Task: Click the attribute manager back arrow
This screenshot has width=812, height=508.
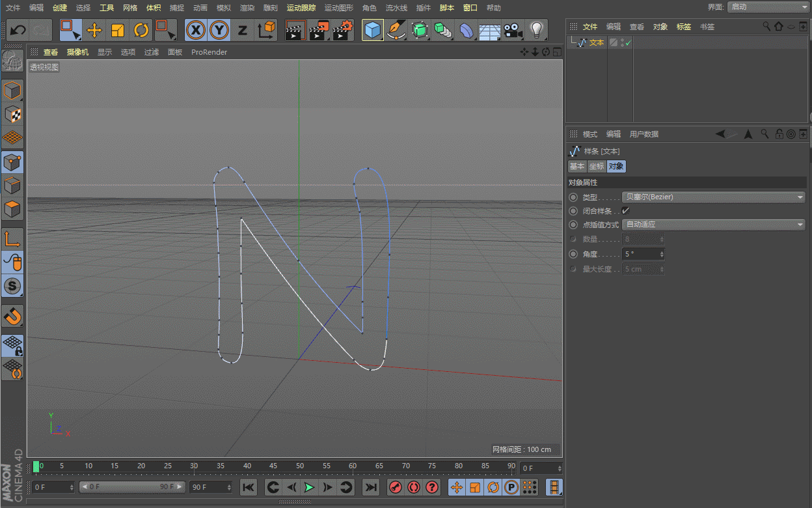Action: [721, 134]
